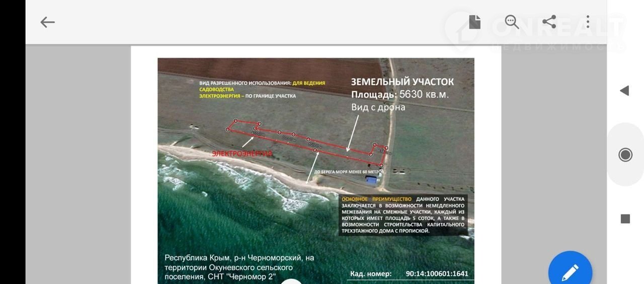Tap the gray margin left of the page

tap(78, 161)
